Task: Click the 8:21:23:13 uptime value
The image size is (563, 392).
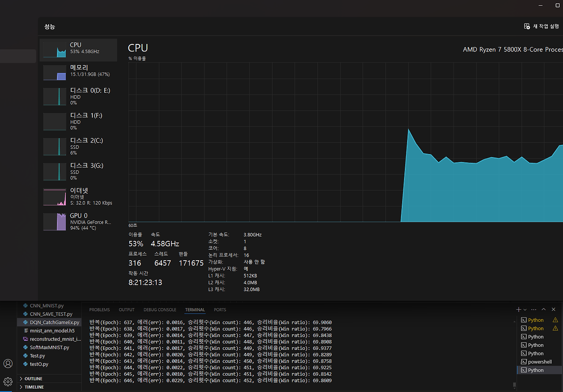Action: tap(145, 283)
